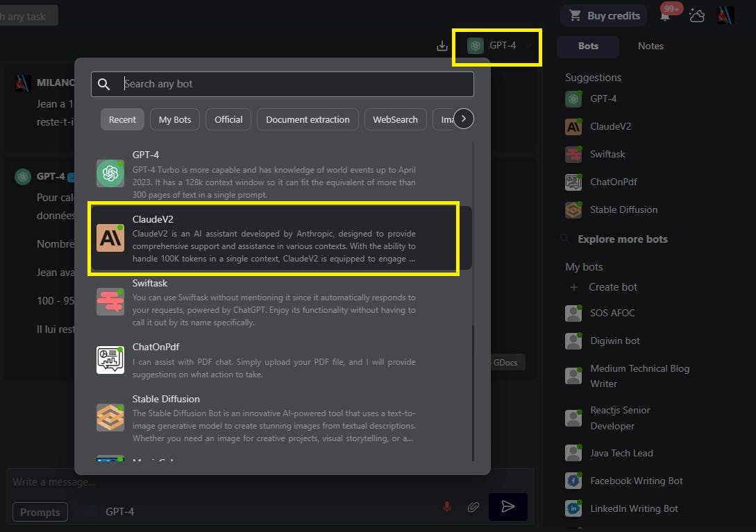The width and height of the screenshot is (756, 532).
Task: Click the chevron to show more filters
Action: [464, 119]
